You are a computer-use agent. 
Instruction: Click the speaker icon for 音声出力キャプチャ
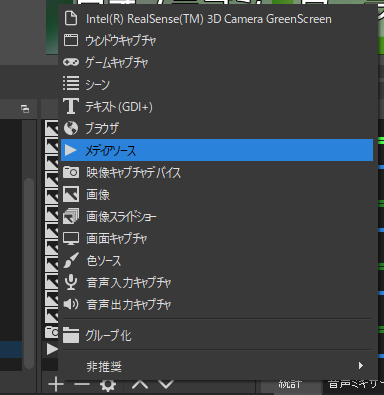pos(71,304)
